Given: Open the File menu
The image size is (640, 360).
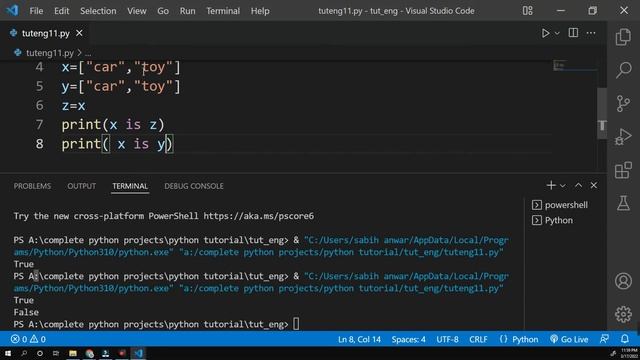Looking at the screenshot, I should coord(36,11).
